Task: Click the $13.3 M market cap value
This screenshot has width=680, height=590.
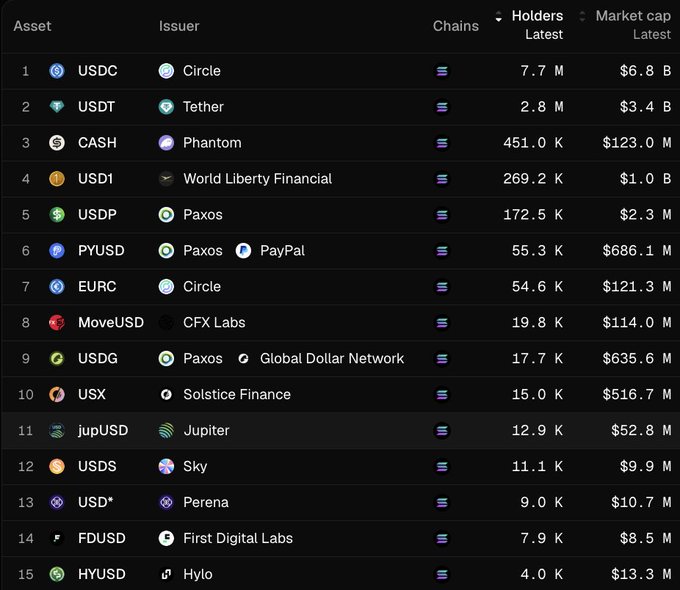Action: [x=641, y=575]
